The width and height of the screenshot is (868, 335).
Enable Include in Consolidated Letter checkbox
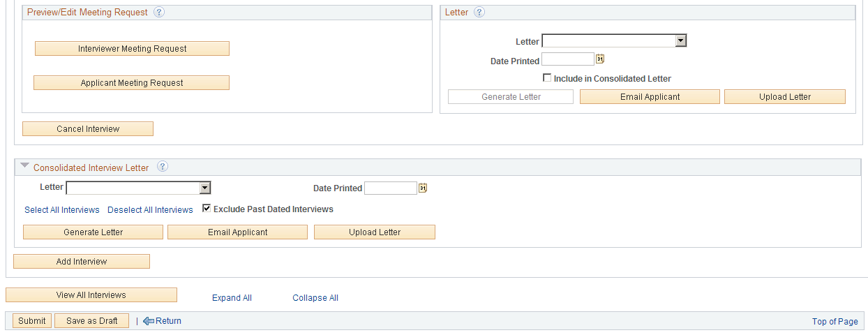point(547,78)
